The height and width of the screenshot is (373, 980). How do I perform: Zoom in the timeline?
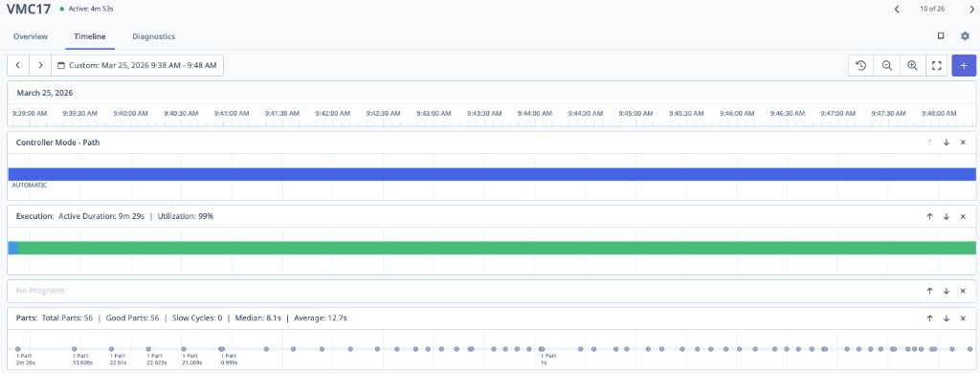[912, 66]
